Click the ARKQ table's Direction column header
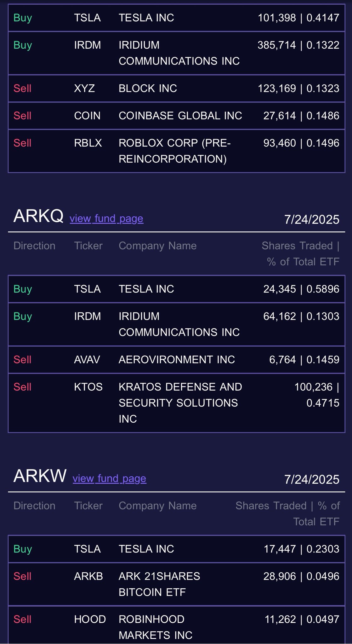The width and height of the screenshot is (352, 644). tap(34, 246)
